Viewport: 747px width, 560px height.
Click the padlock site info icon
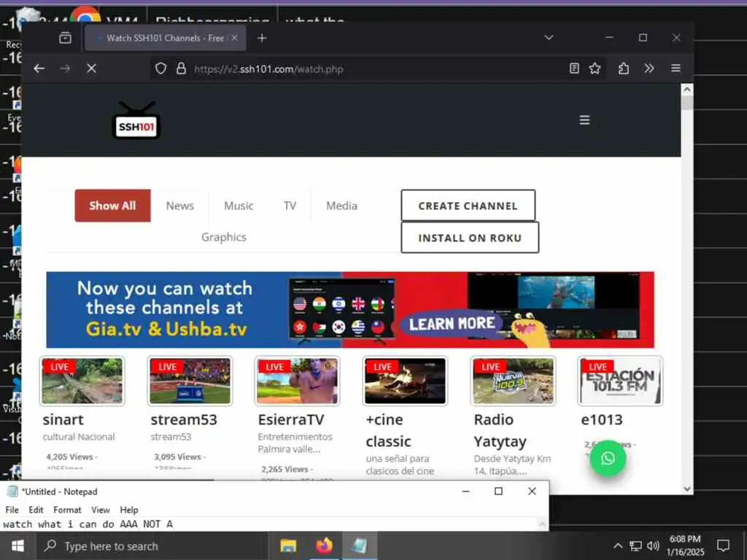(181, 69)
